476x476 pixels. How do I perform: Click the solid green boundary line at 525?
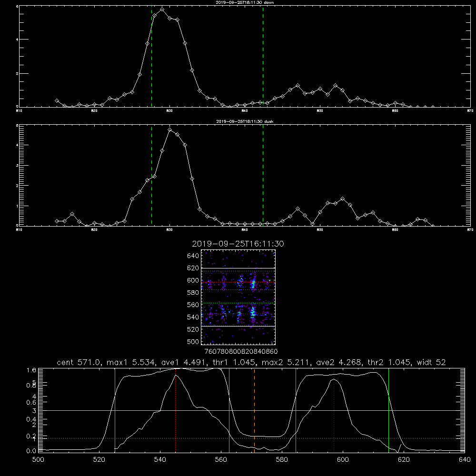(115, 410)
